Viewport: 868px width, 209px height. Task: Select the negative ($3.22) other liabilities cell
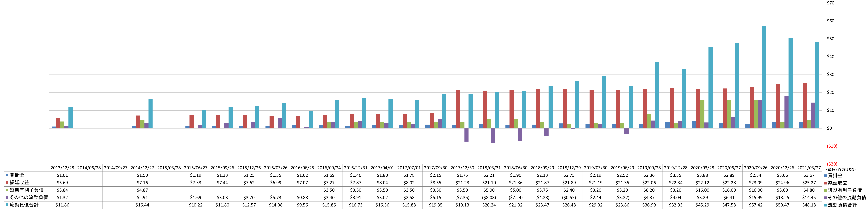pos(622,198)
